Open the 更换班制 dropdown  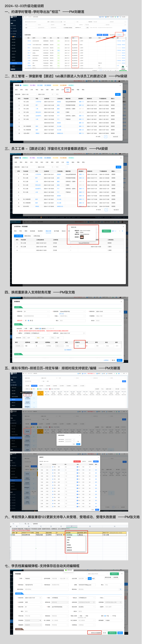pos(72,312)
